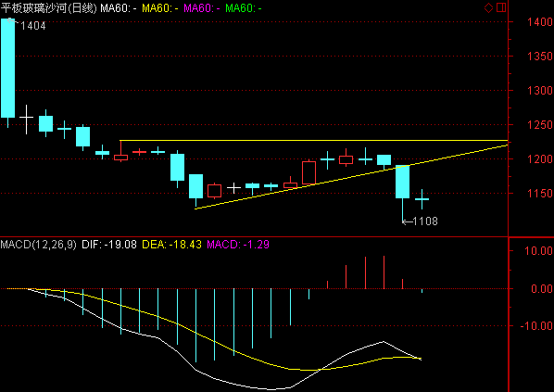Select the horizontal yellow resistance line
This screenshot has width=554, height=392.
point(314,140)
